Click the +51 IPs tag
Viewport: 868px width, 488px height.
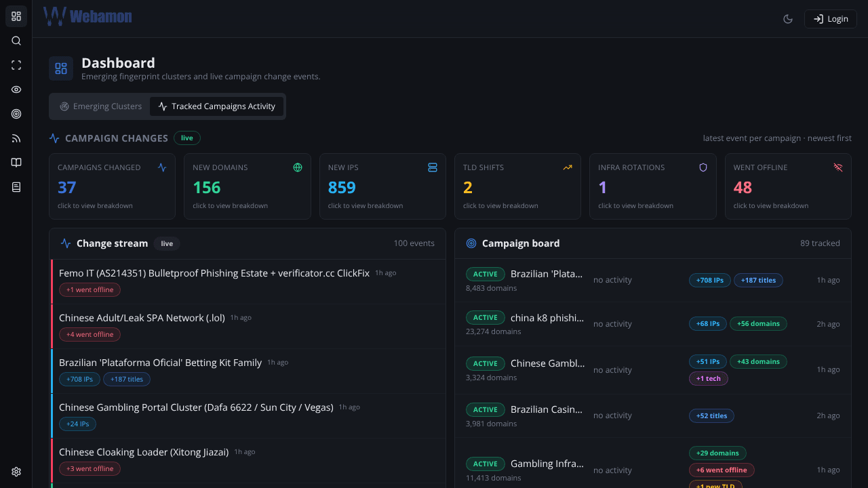pyautogui.click(x=708, y=361)
